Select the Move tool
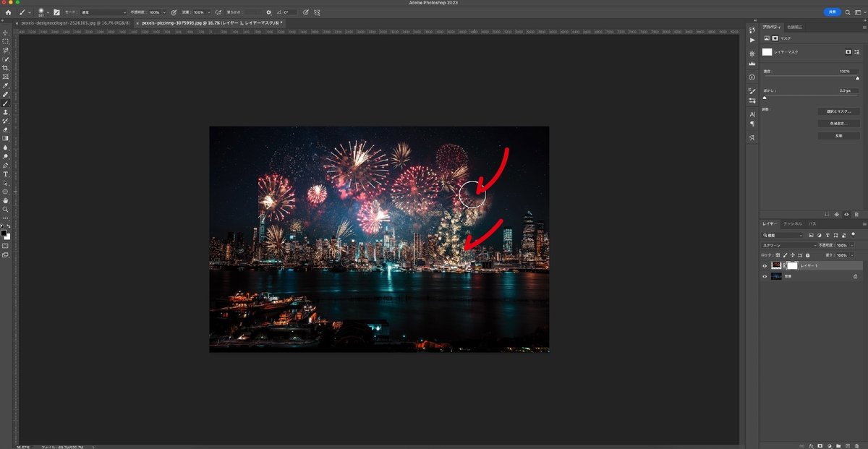Image resolution: width=868 pixels, height=449 pixels. click(6, 33)
